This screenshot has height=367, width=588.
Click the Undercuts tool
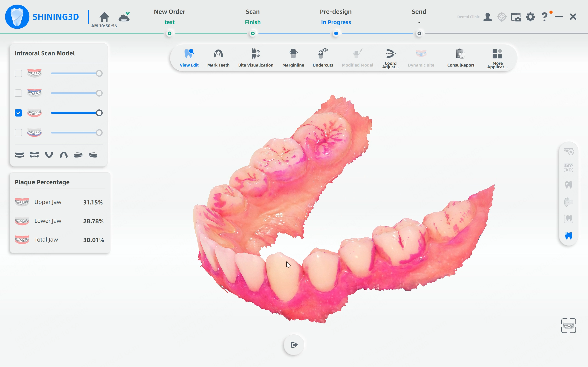tap(323, 58)
